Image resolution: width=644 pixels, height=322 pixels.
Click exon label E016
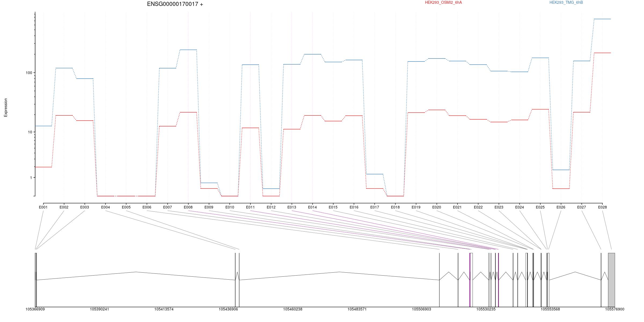coord(354,207)
